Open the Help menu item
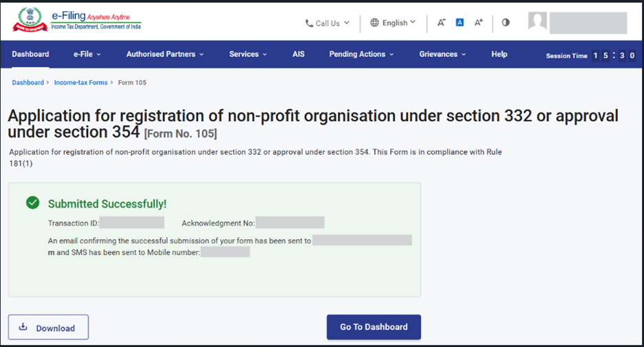This screenshot has width=644, height=347. click(x=499, y=54)
